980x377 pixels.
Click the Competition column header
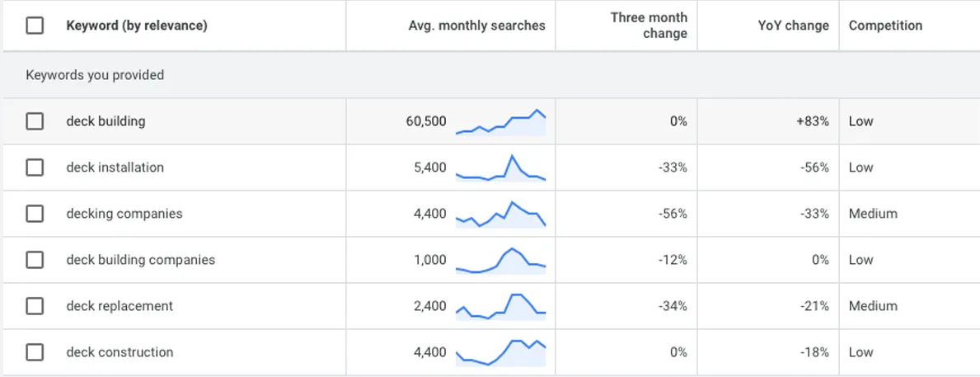point(885,26)
